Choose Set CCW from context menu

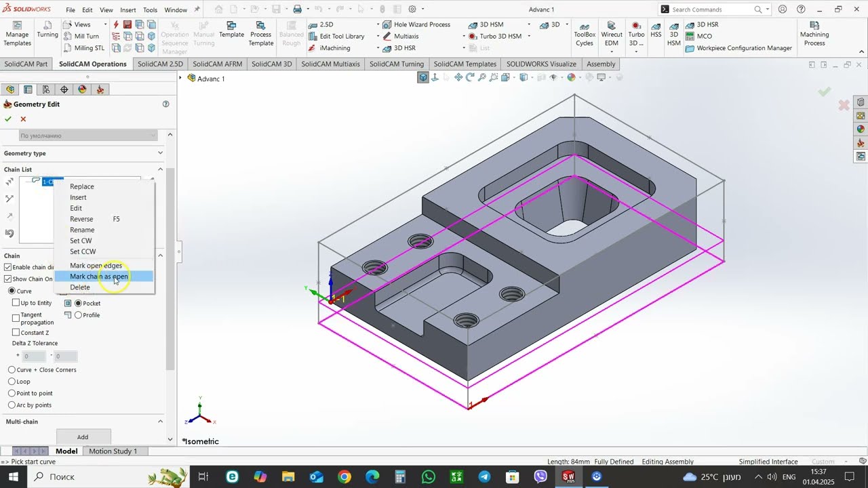pyautogui.click(x=83, y=251)
